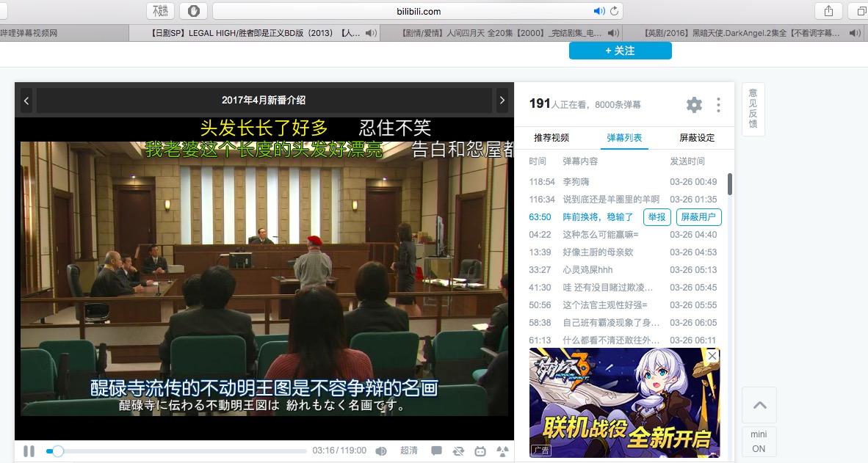Reload the page in Safari
Viewport: 868px width, 463px height.
point(614,11)
